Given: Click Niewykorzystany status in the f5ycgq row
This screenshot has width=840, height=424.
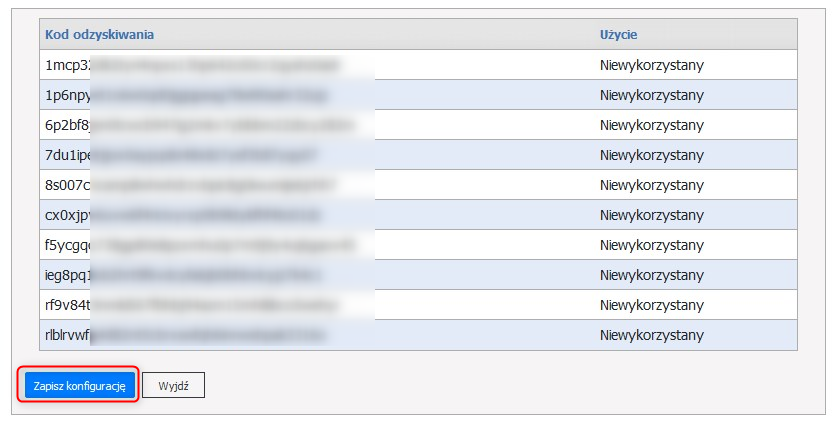Looking at the screenshot, I should pos(652,245).
